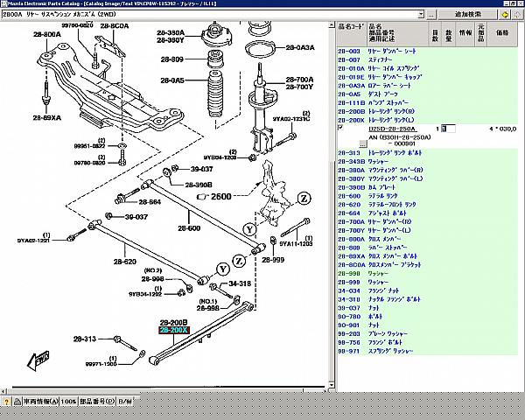
Task: Select part row 28-313 トレーリング リンク ボルト
Action: pyautogui.click(x=427, y=153)
